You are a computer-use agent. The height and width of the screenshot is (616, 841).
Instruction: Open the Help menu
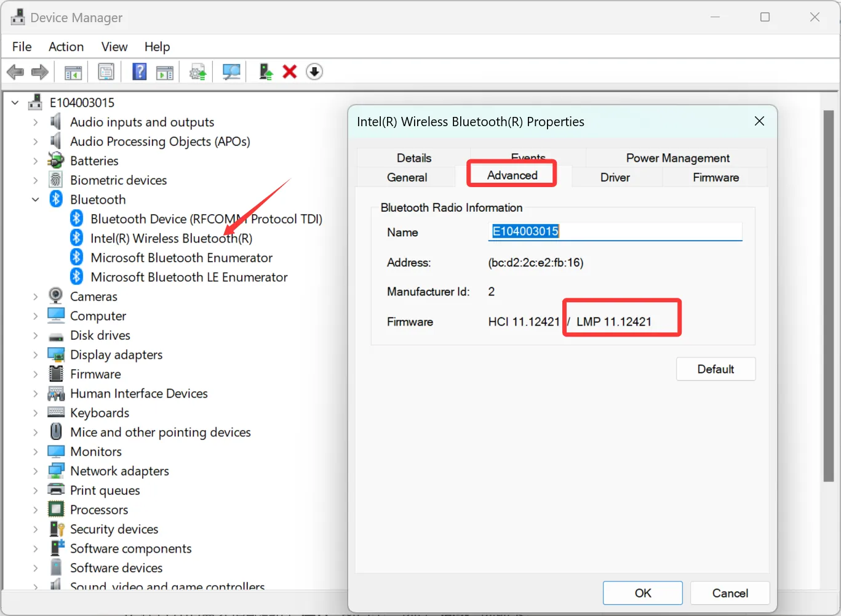pyautogui.click(x=157, y=47)
